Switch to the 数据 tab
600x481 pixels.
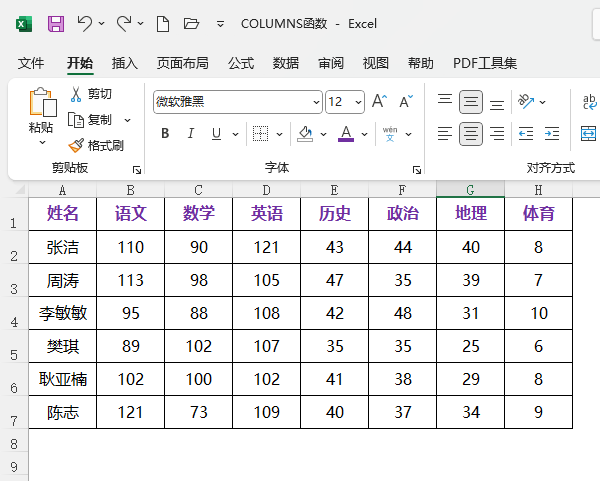tap(285, 63)
